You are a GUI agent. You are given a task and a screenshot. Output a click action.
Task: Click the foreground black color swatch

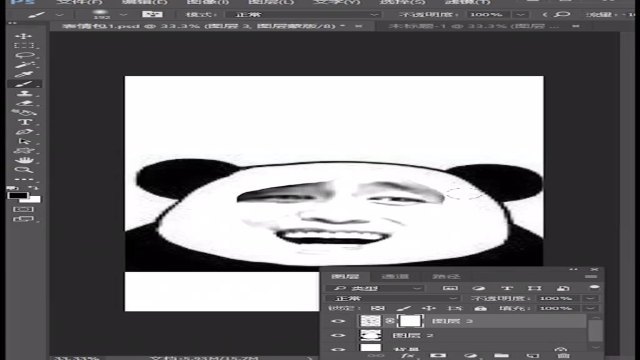[x=18, y=195]
